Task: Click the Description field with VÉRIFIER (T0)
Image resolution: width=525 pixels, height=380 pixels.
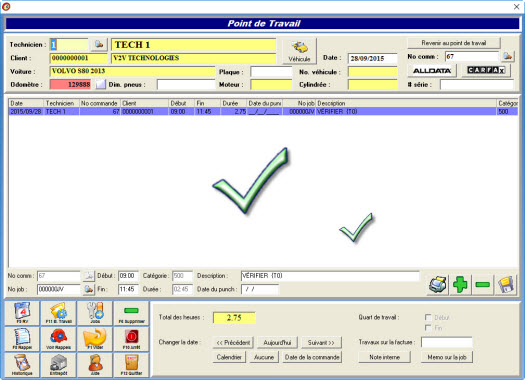Action: (x=330, y=276)
